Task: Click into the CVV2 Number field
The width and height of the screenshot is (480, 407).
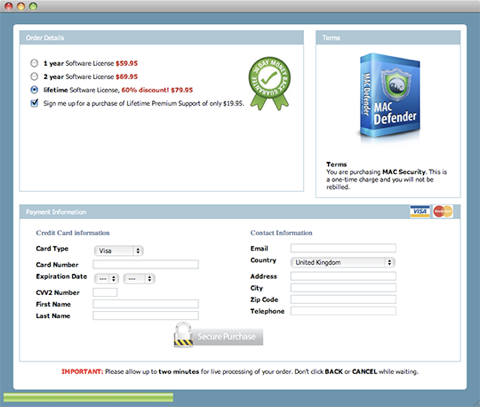Action: coord(105,292)
